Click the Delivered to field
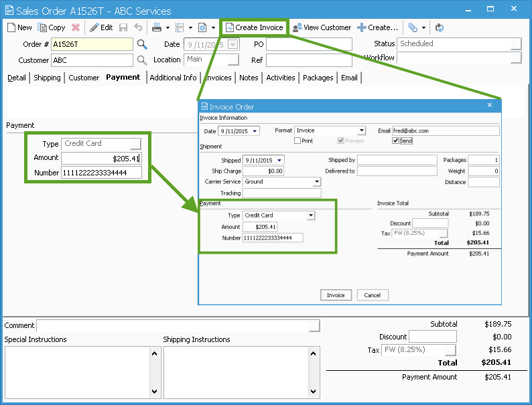 [x=397, y=171]
